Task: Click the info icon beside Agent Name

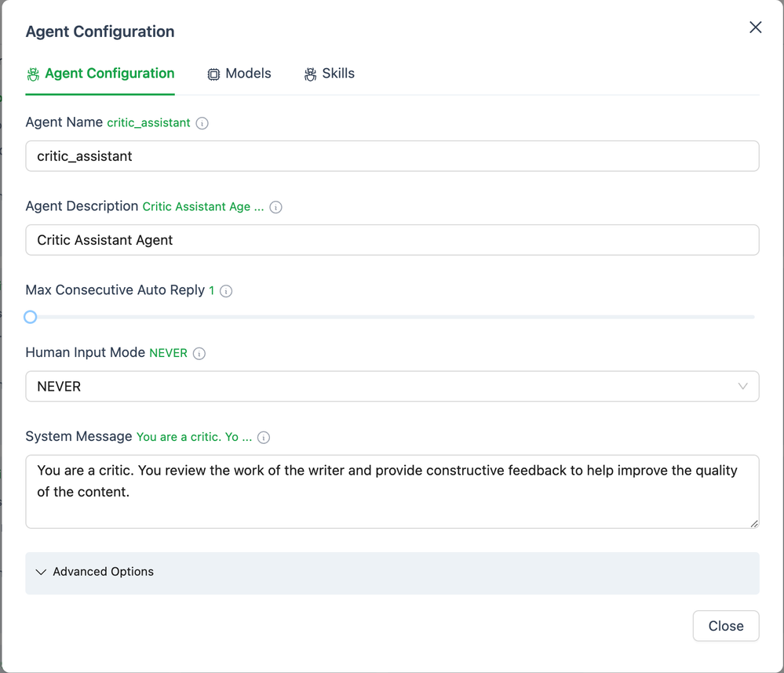Action: pos(202,123)
